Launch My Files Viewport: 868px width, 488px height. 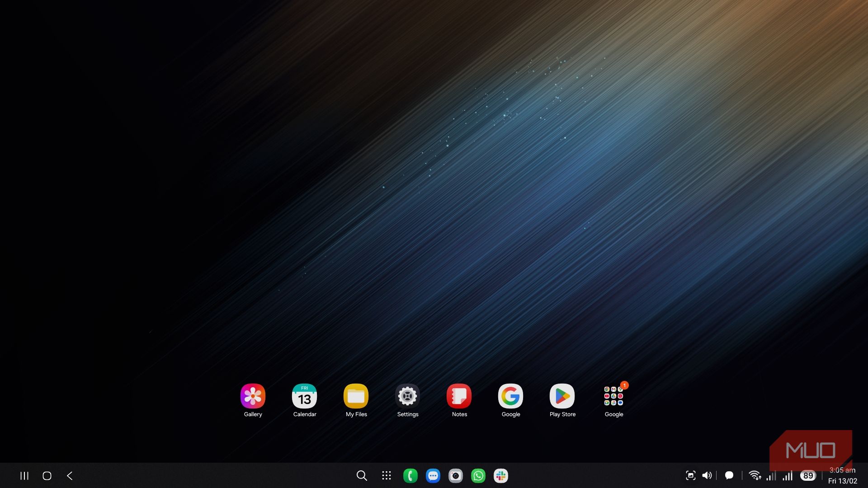356,396
